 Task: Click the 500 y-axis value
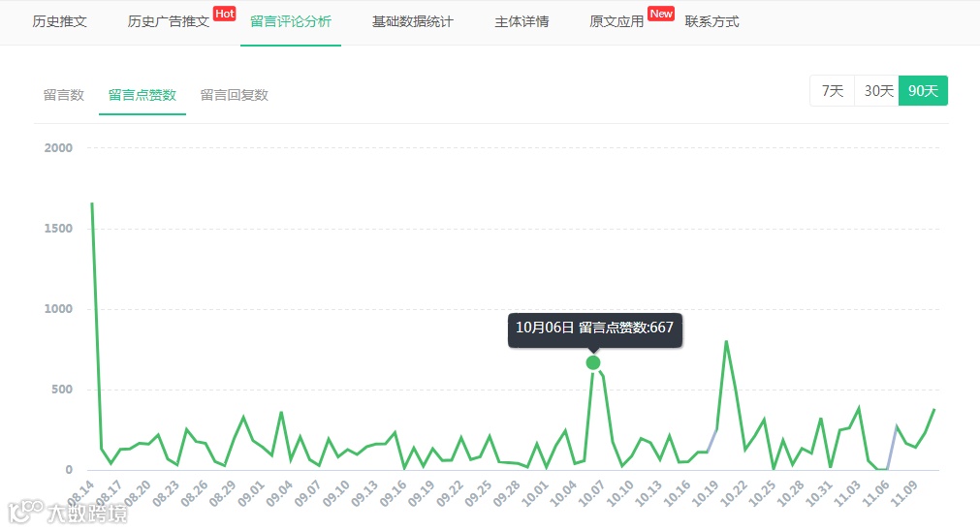coord(62,390)
